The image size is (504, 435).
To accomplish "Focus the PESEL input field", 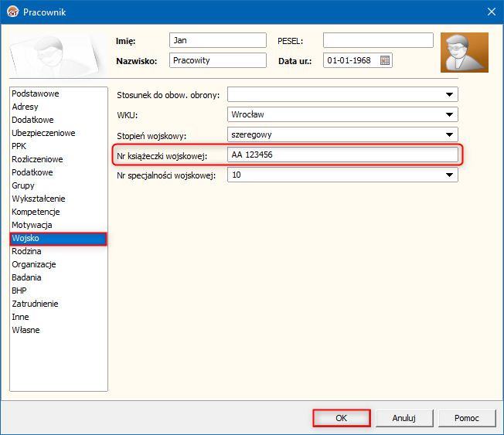I will (378, 40).
